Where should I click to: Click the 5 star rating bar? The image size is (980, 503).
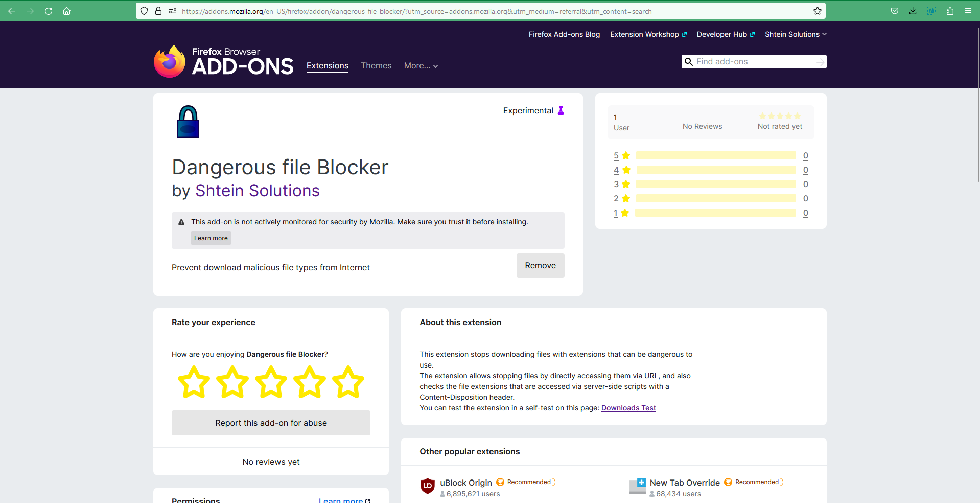(x=716, y=155)
